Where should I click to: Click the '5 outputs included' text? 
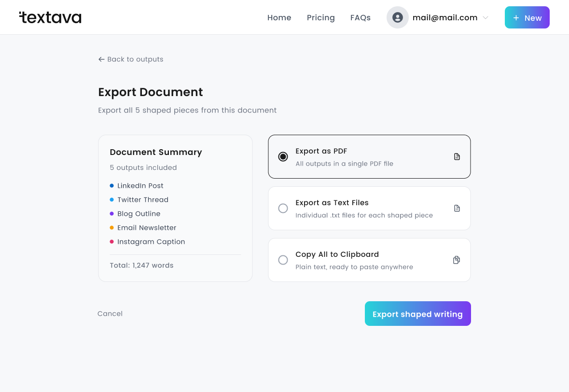[143, 168]
